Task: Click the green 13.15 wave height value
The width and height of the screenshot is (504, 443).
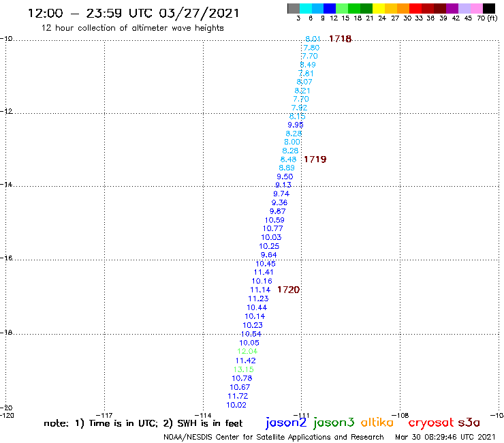Action: click(244, 369)
